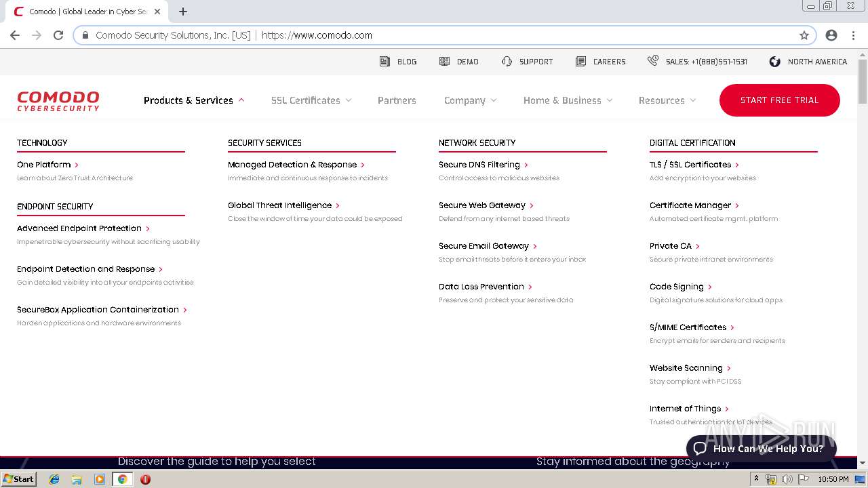Click the Demo monitor icon

pos(444,61)
